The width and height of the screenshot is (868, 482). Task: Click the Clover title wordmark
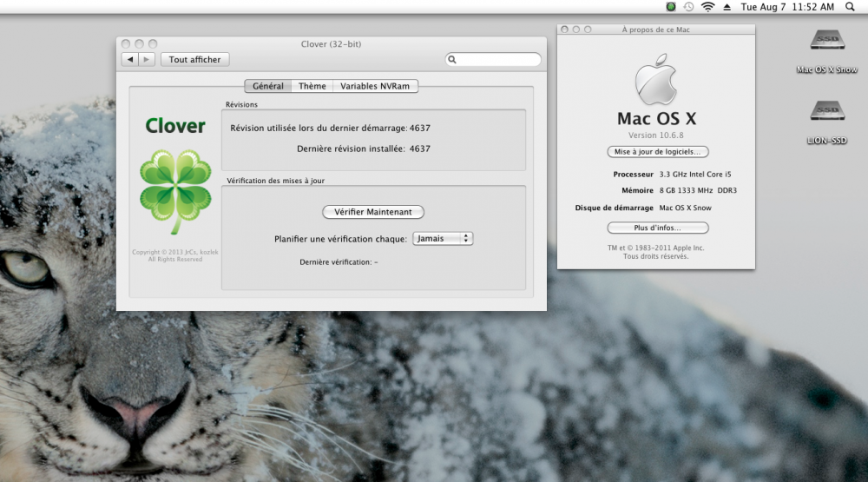pyautogui.click(x=175, y=126)
